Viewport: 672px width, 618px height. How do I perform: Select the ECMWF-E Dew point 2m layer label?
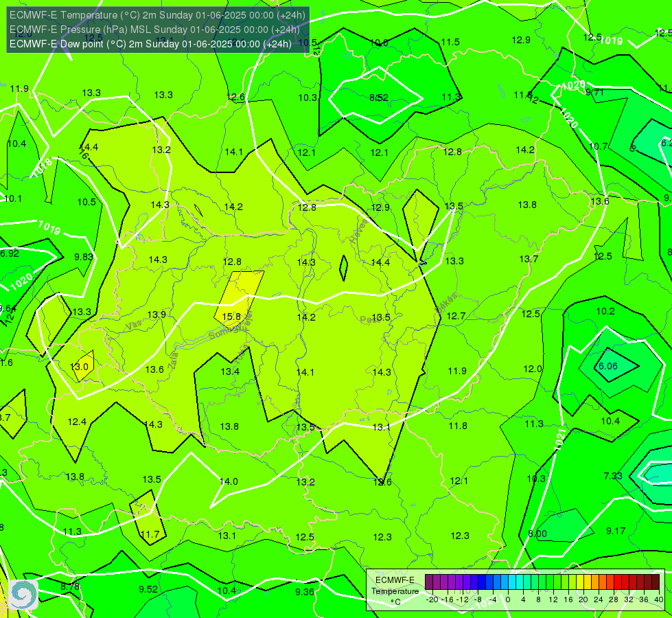[150, 44]
